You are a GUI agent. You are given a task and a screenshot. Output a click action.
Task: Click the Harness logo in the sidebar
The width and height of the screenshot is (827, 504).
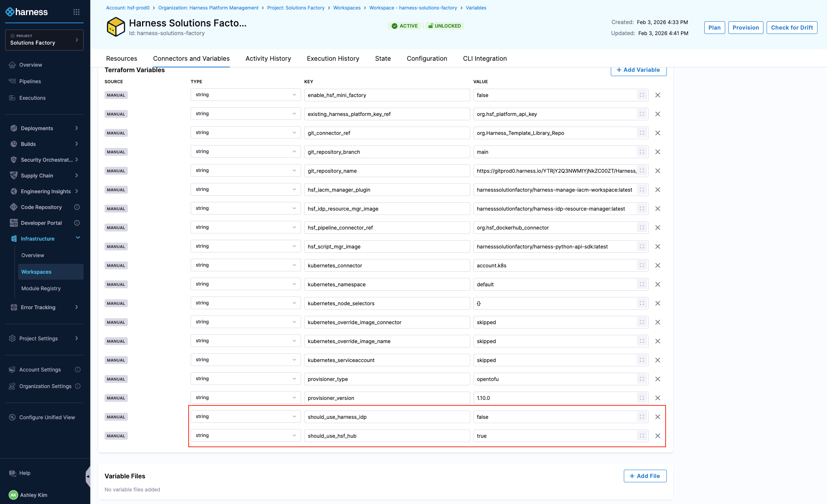(27, 12)
